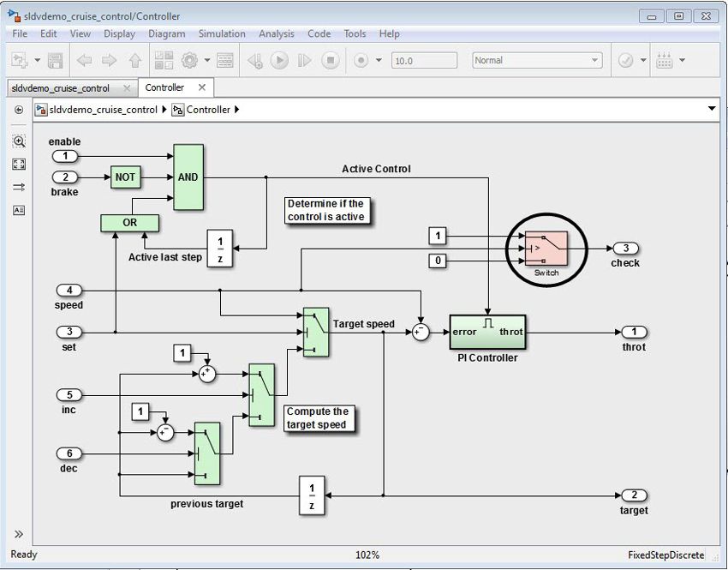
Task: Step back through the simulation
Action: [255, 60]
